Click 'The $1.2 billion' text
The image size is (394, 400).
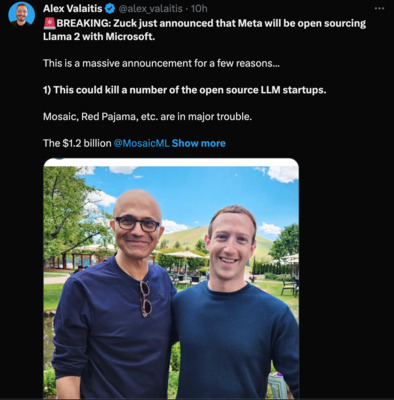77,143
